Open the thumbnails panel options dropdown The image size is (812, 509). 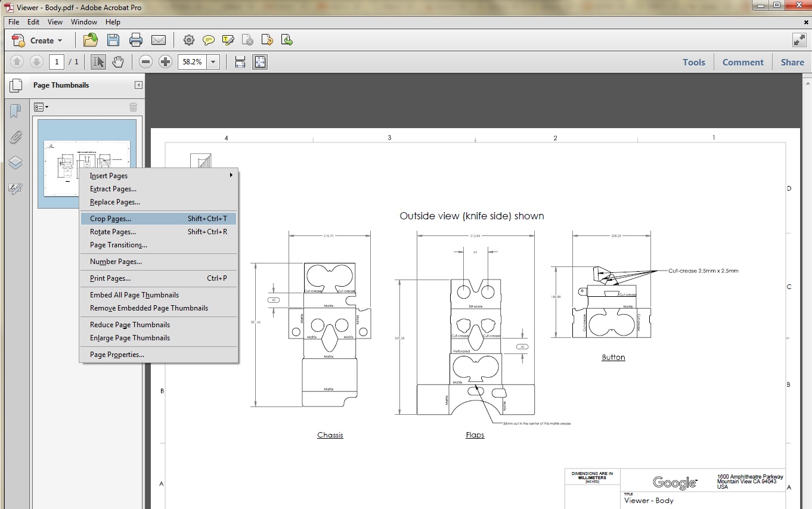tap(41, 107)
